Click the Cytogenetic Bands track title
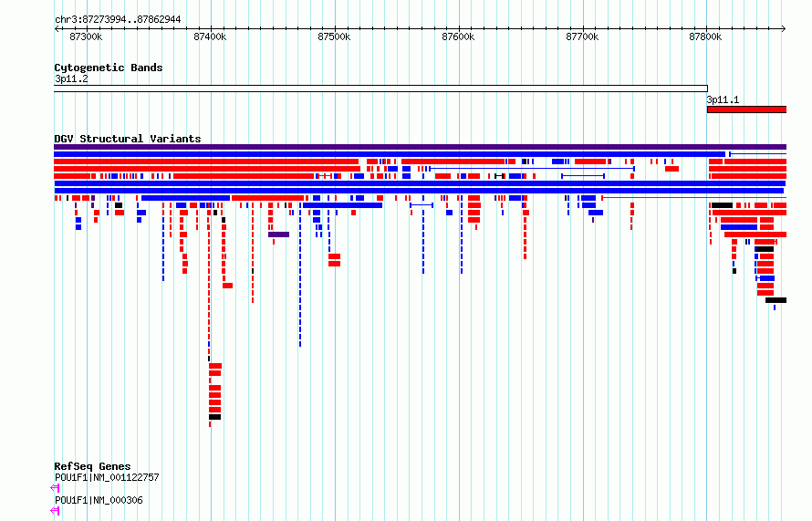 109,68
